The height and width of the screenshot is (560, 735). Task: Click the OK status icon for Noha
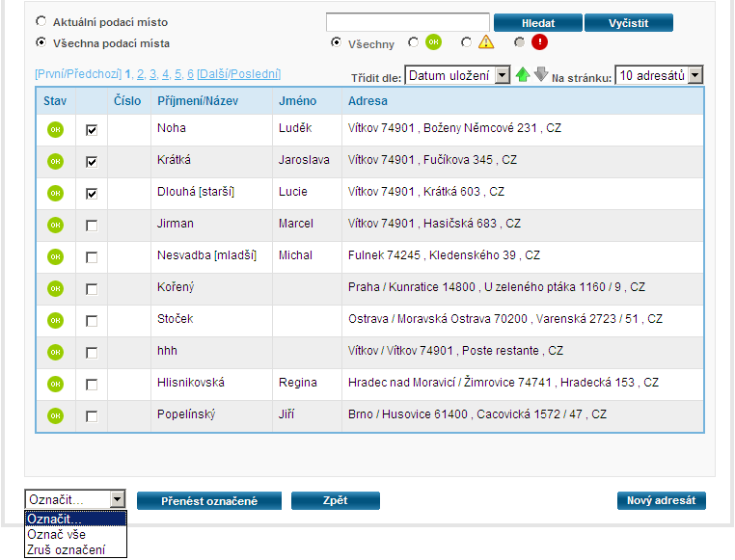pos(55,130)
